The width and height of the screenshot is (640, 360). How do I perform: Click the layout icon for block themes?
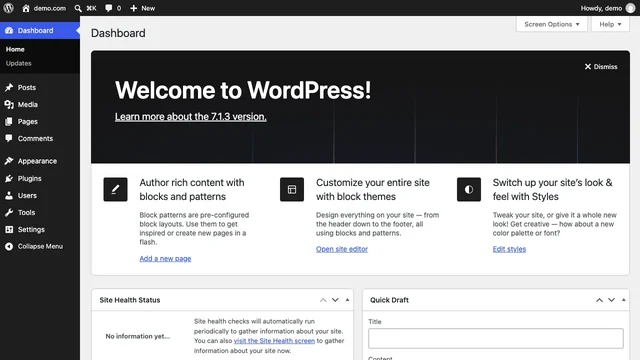tap(292, 189)
